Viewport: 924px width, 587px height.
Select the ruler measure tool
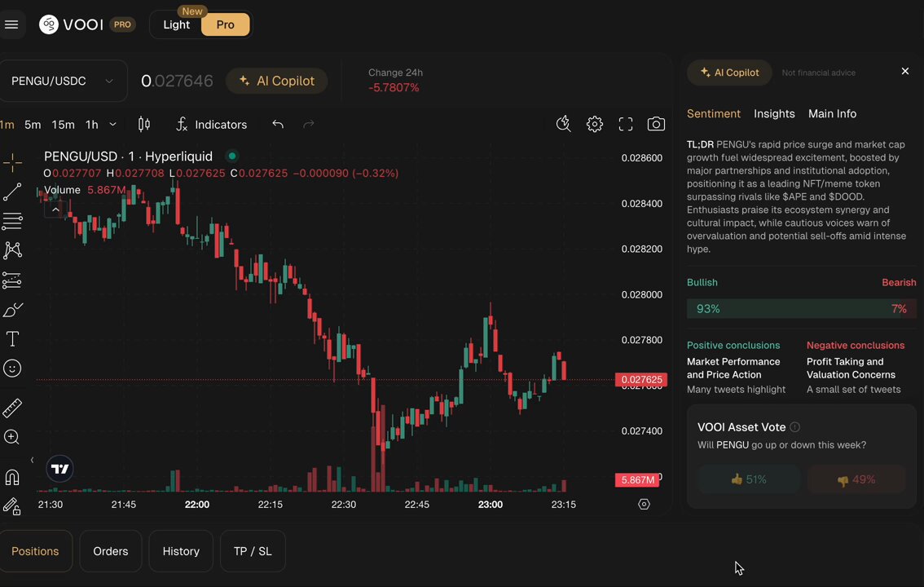pos(12,408)
